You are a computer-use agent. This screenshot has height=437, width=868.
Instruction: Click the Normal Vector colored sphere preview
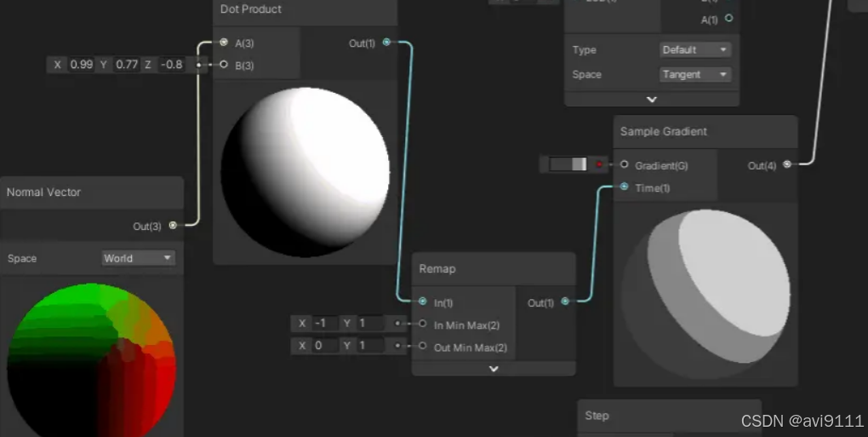(91, 360)
